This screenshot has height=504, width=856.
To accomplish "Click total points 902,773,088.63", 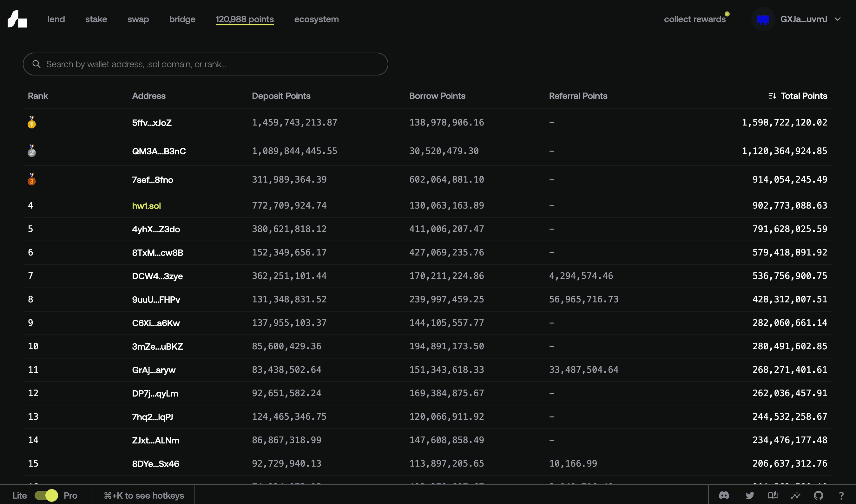I will 790,205.
